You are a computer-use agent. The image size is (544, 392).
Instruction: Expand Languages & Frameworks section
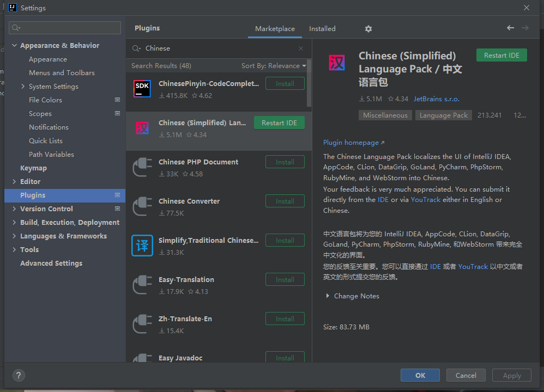14,236
